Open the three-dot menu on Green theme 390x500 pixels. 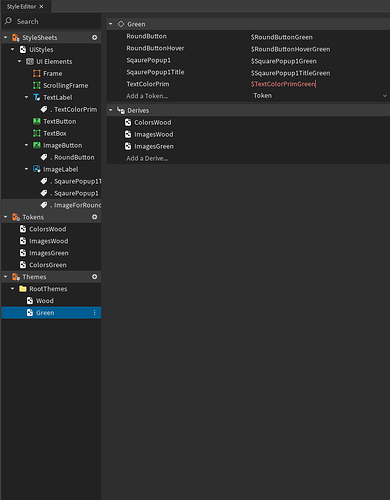(94, 313)
